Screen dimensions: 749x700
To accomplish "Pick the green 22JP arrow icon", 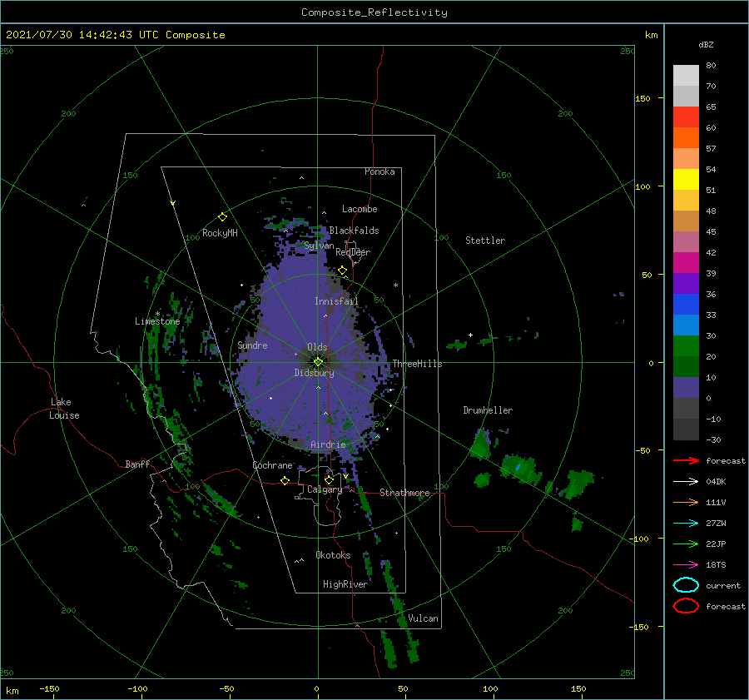I will [686, 544].
